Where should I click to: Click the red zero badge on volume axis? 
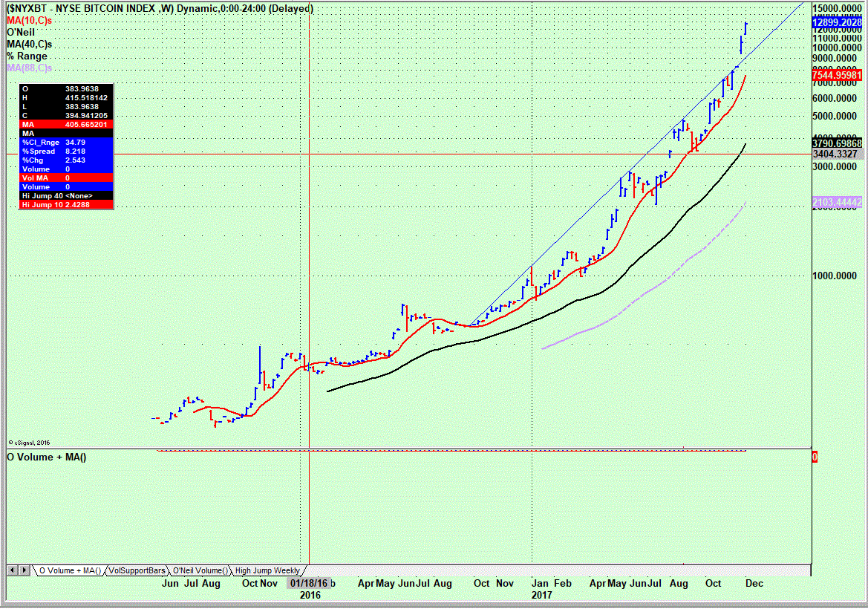814,457
